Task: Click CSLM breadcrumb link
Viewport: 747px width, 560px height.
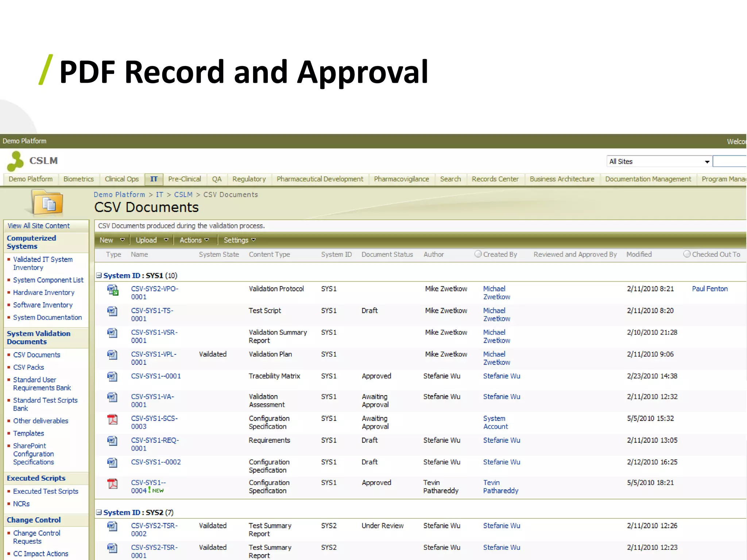Action: pyautogui.click(x=183, y=195)
